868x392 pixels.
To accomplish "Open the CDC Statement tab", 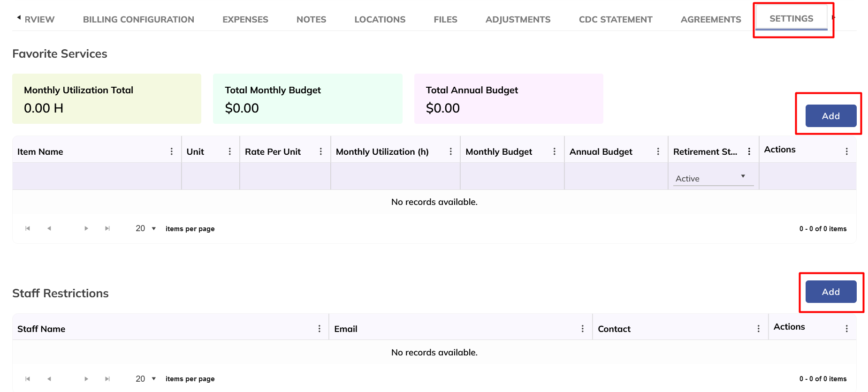I will pos(615,20).
